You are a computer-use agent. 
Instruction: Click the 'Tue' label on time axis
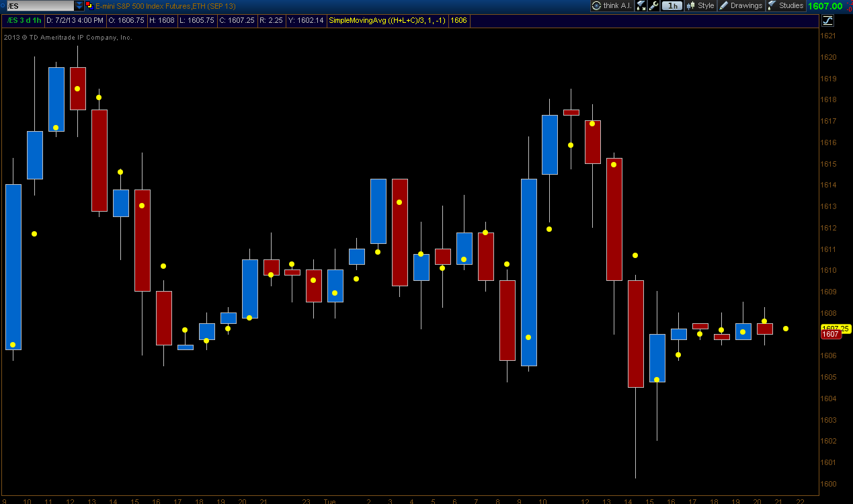329,501
